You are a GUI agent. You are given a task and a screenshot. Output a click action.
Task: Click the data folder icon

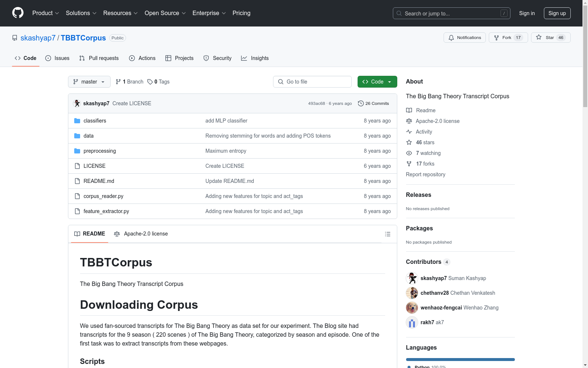point(77,136)
